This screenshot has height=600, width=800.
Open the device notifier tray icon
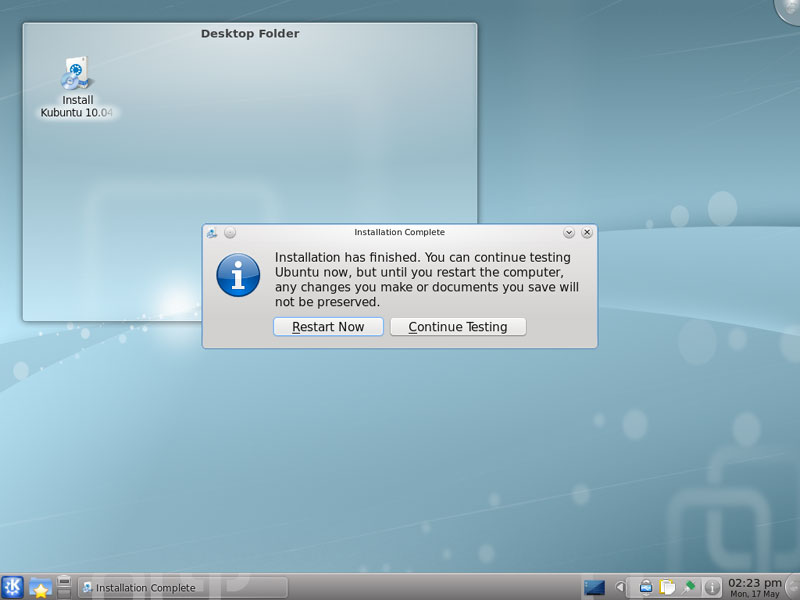(x=646, y=587)
